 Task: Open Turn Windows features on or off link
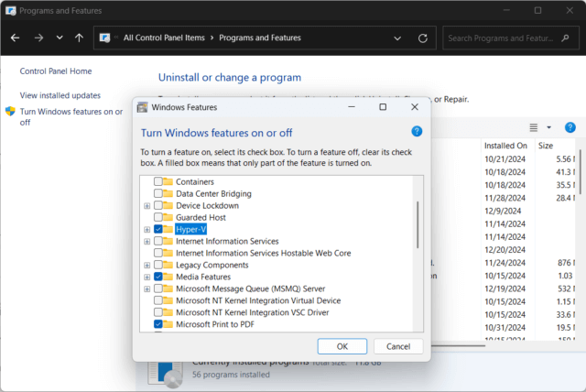pyautogui.click(x=71, y=116)
